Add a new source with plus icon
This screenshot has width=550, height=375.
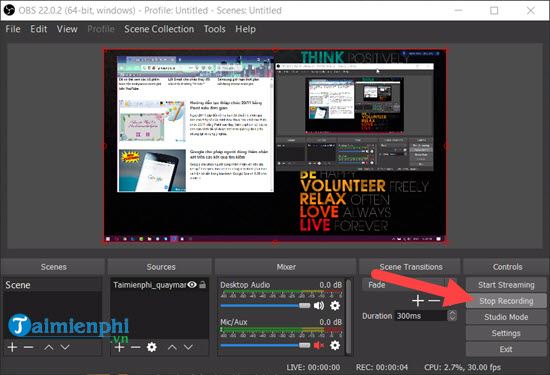point(119,347)
